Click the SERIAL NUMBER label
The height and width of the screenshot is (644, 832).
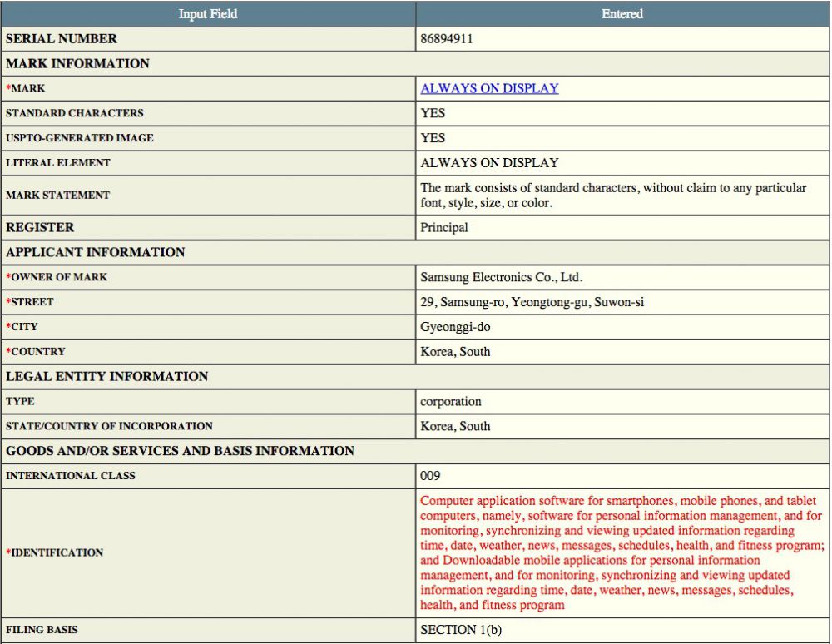click(x=62, y=39)
